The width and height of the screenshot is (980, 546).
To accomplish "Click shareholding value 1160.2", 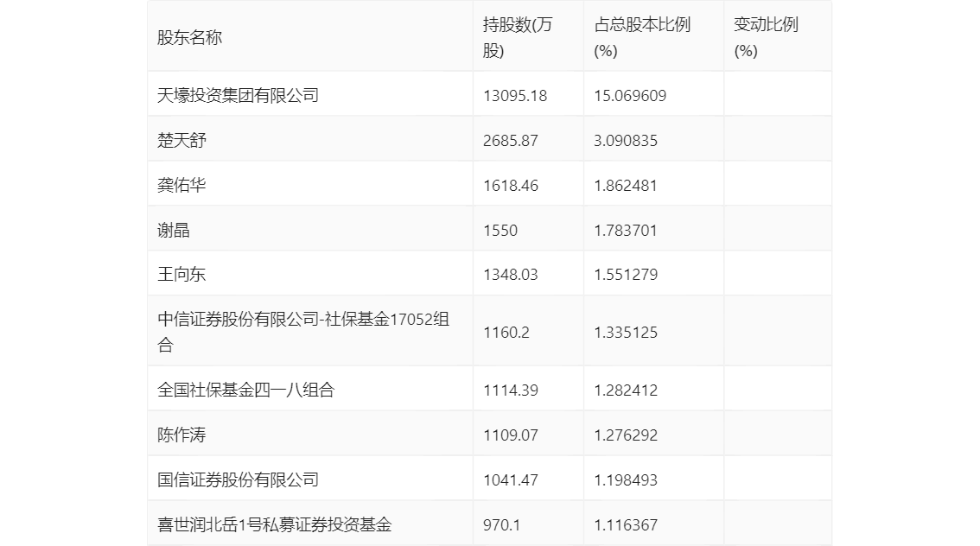I will [506, 333].
